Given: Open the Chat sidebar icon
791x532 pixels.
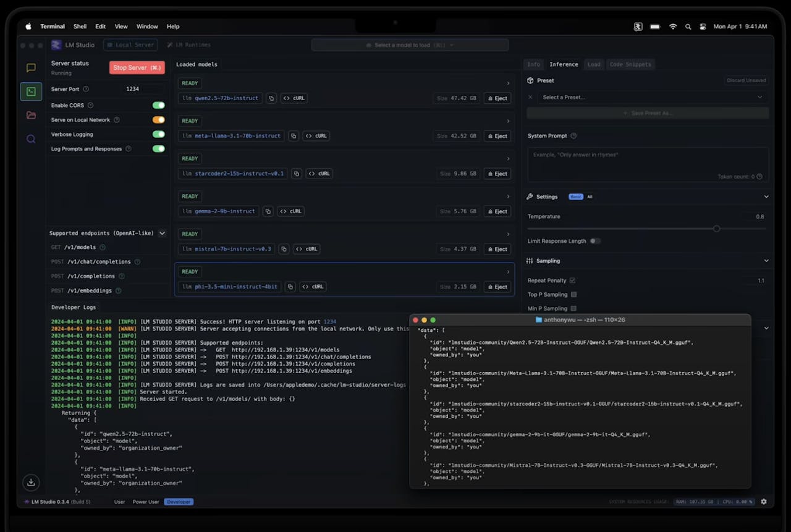Looking at the screenshot, I should 31,68.
